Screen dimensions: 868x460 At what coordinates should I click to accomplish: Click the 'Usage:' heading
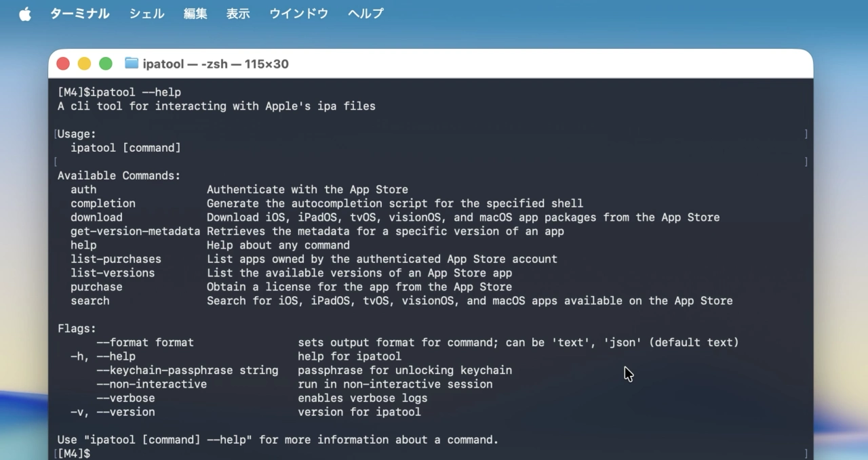(x=77, y=134)
